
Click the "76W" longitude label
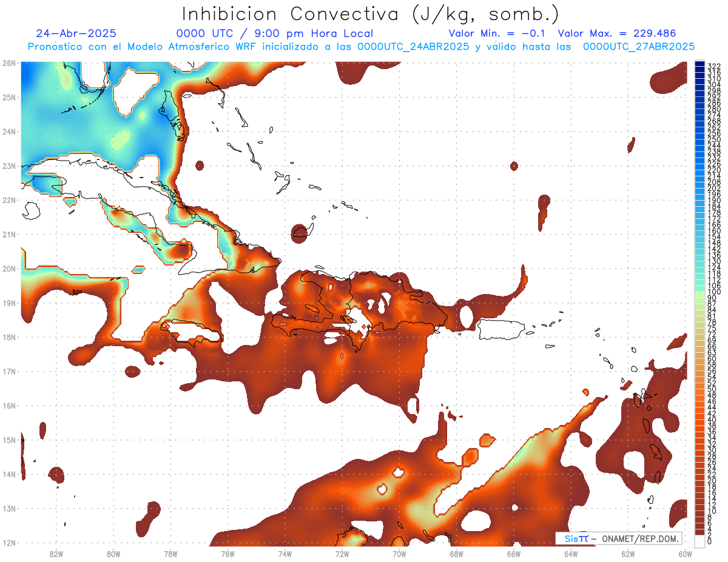227,554
